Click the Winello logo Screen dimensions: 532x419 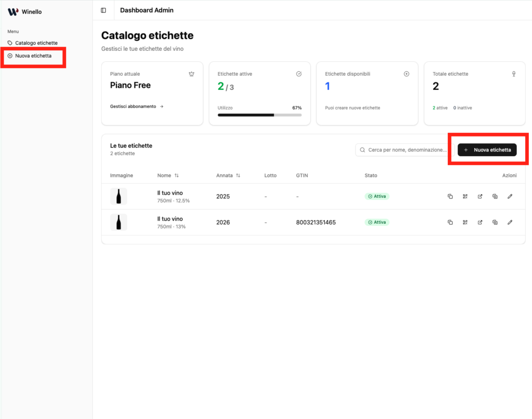point(24,11)
